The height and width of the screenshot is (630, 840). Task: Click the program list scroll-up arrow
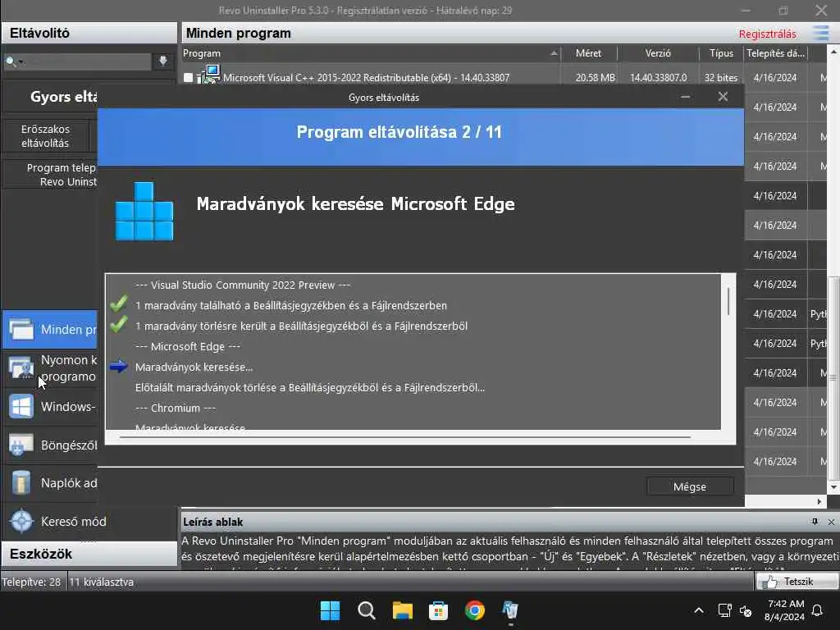click(x=833, y=52)
